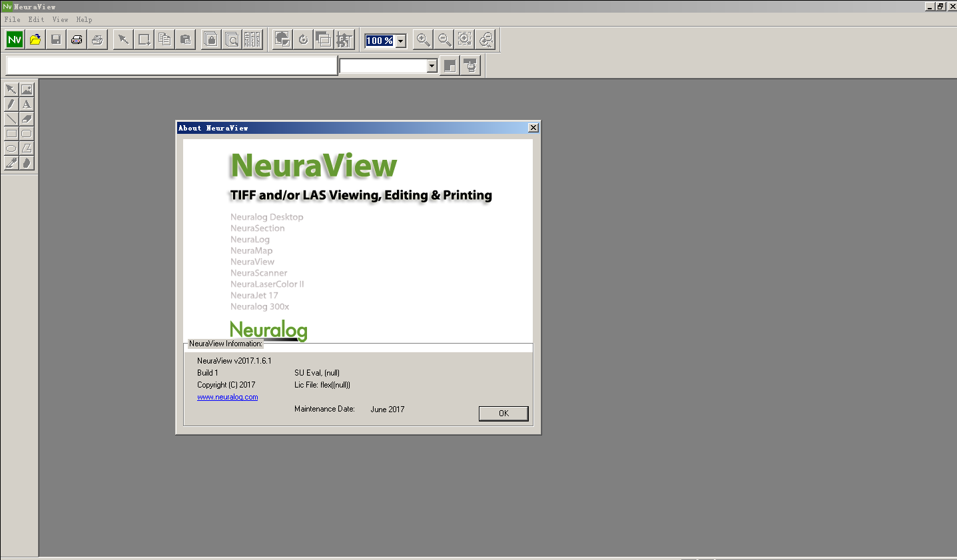Image resolution: width=957 pixels, height=560 pixels.
Task: Click the 'June 2017' maintenance date value
Action: (388, 410)
